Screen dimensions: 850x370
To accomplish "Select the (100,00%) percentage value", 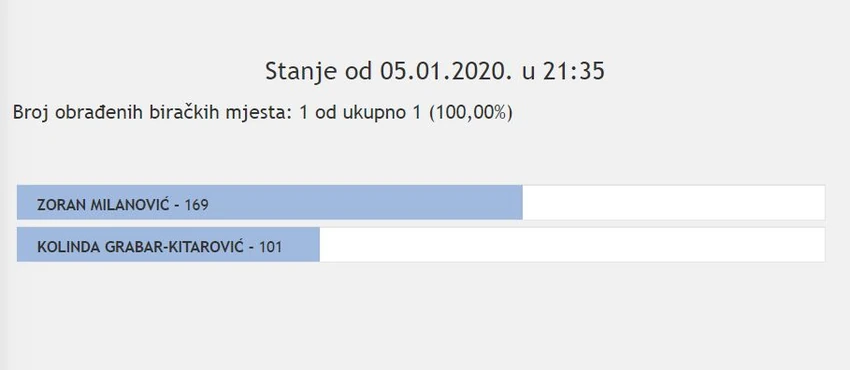I will tap(470, 113).
